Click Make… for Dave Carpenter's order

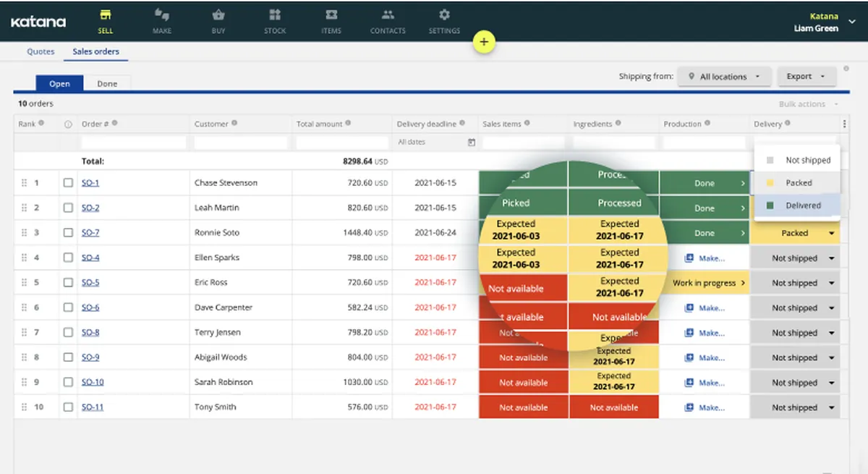point(705,308)
